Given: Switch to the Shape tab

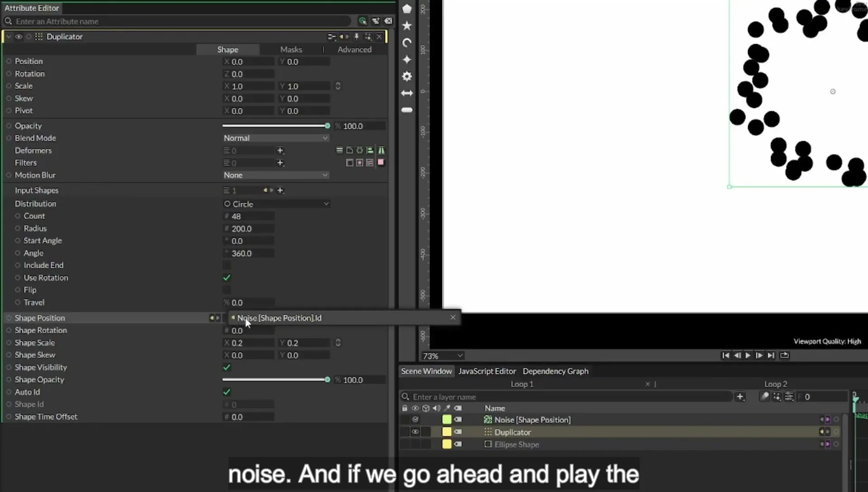Looking at the screenshot, I should (228, 49).
